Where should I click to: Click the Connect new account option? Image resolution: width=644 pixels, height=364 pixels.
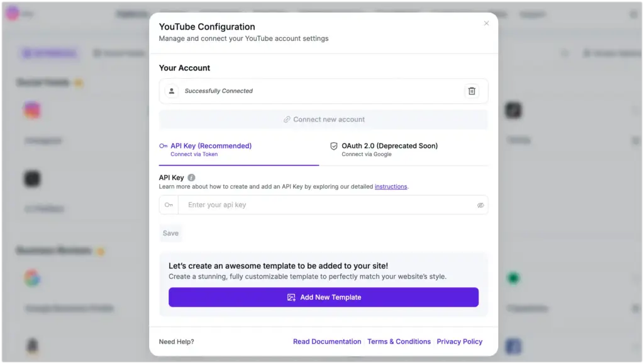323,120
